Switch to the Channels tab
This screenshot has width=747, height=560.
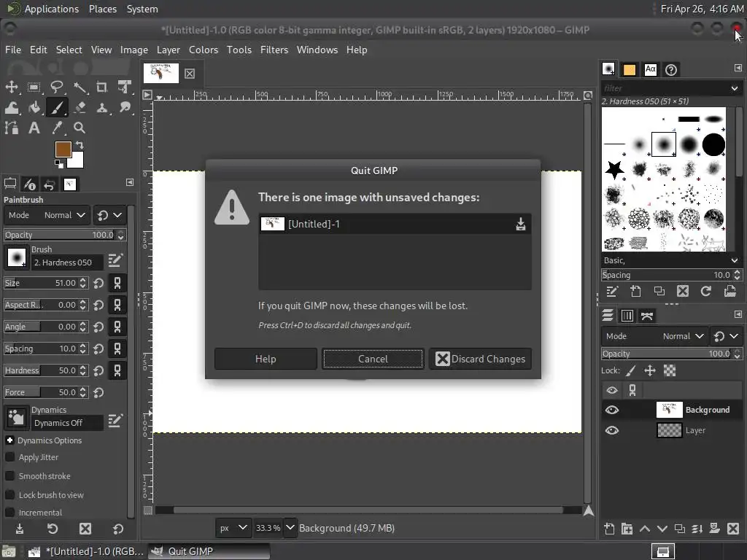tap(627, 316)
